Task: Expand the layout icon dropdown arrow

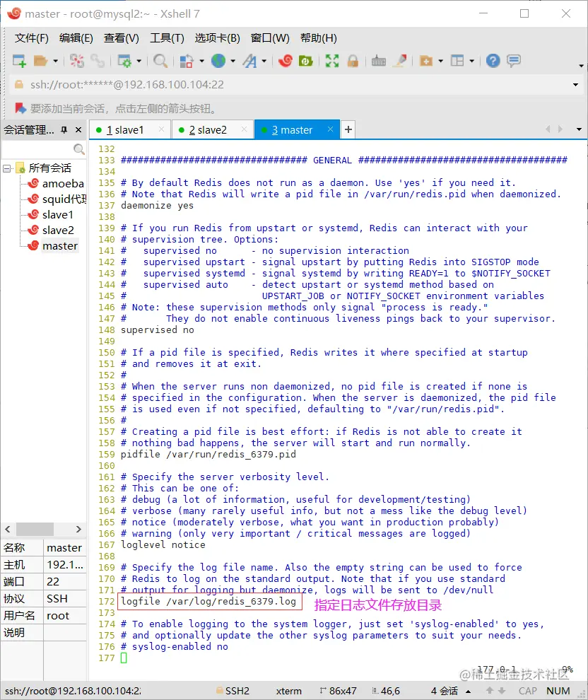Action: pos(471,61)
